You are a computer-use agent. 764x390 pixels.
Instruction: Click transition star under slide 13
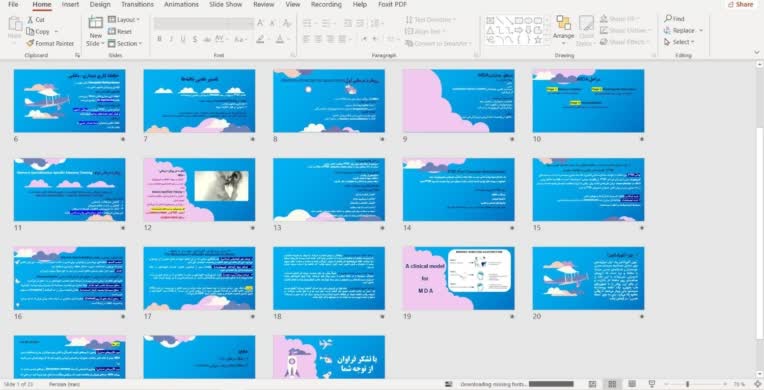[382, 228]
